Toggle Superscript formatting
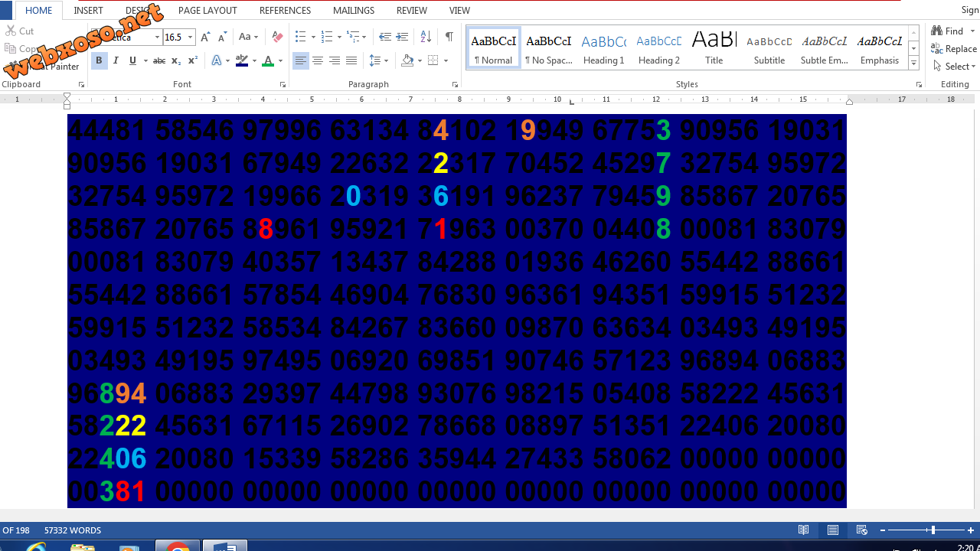 [193, 60]
